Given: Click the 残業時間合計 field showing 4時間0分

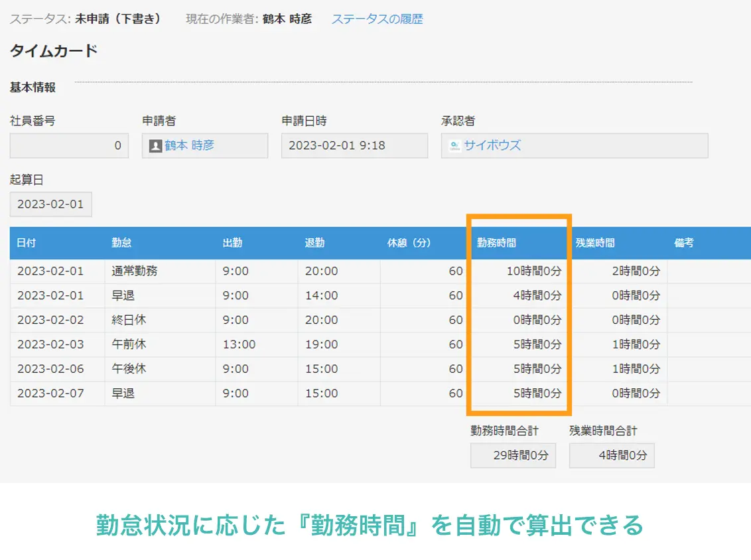Looking at the screenshot, I should coord(612,456).
